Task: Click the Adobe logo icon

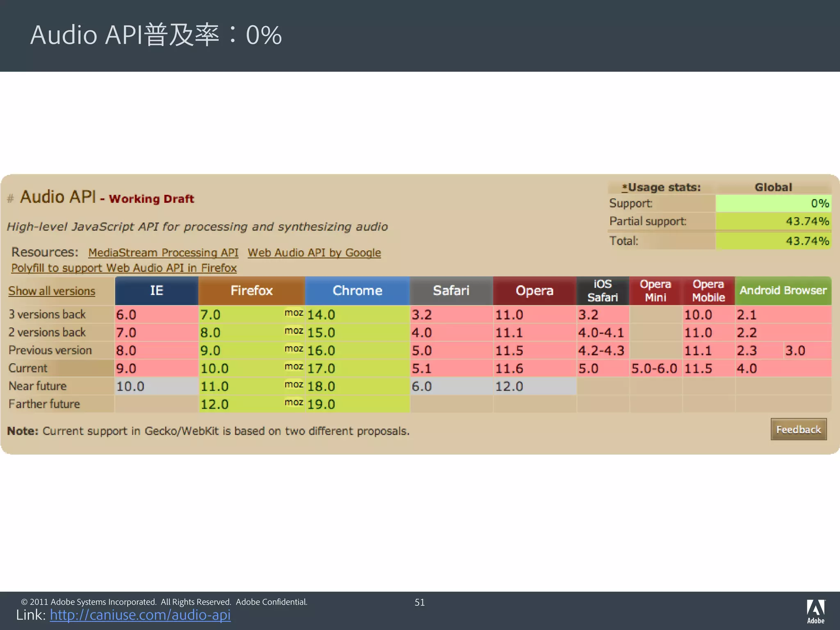Action: [816, 611]
